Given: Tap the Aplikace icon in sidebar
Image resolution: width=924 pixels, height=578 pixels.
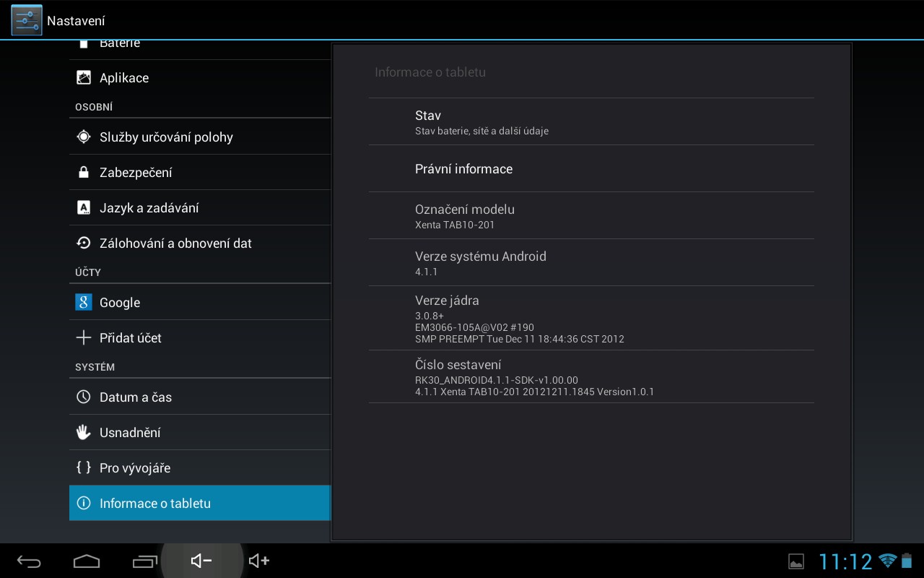Looking at the screenshot, I should tap(84, 78).
